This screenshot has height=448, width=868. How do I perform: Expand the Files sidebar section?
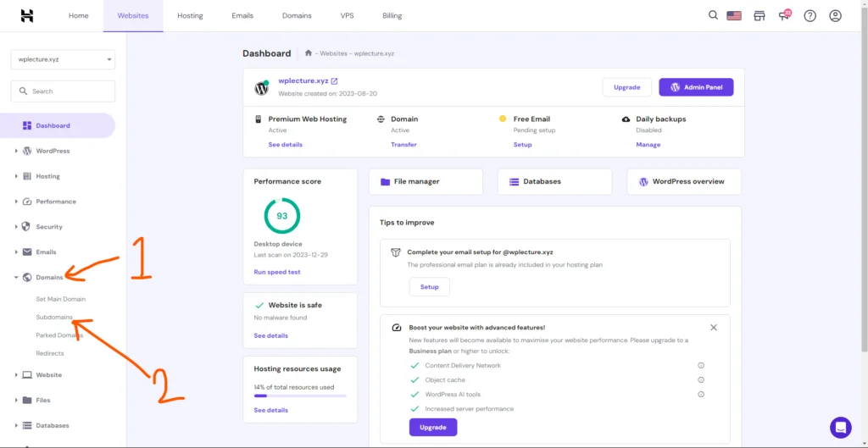pyautogui.click(x=16, y=400)
